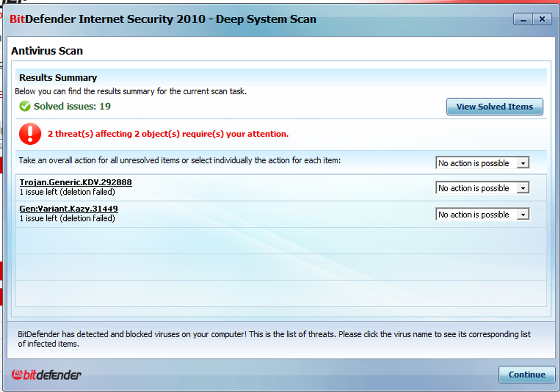Open the Trojan.Generic.KDV.292888 threat link
560x392 pixels.
point(76,182)
